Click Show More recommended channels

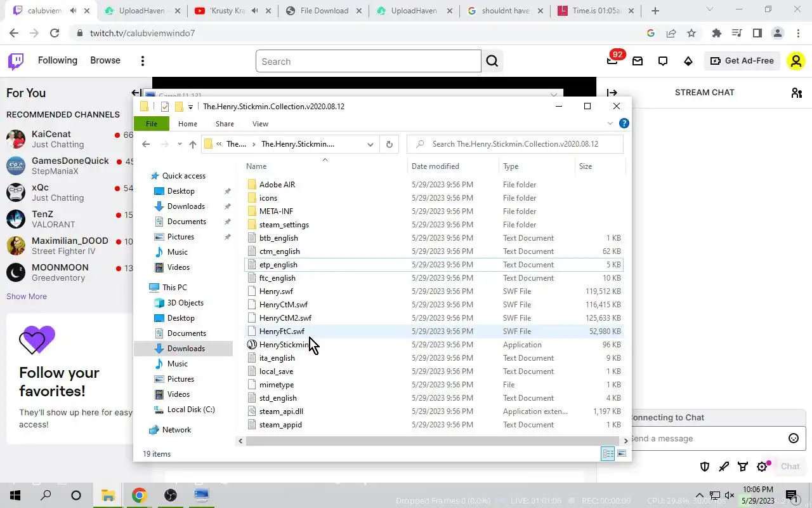tap(27, 297)
